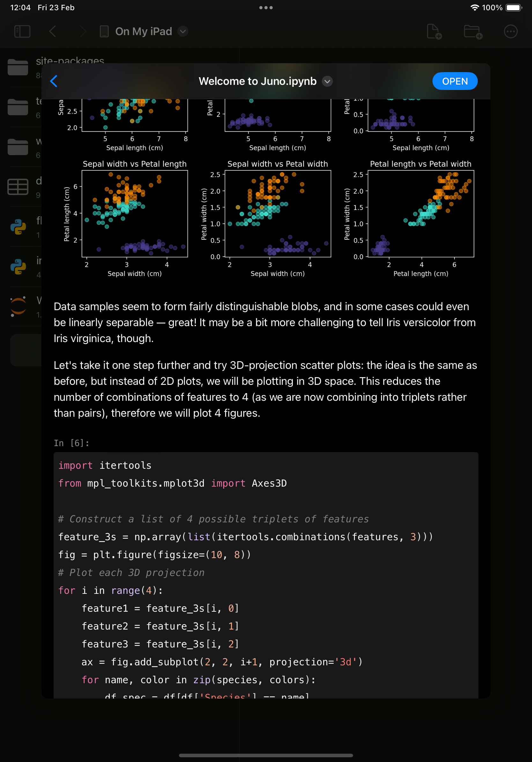Viewport: 532px width, 762px height.
Task: Navigate back in the file browser toolbar
Action: tap(52, 32)
